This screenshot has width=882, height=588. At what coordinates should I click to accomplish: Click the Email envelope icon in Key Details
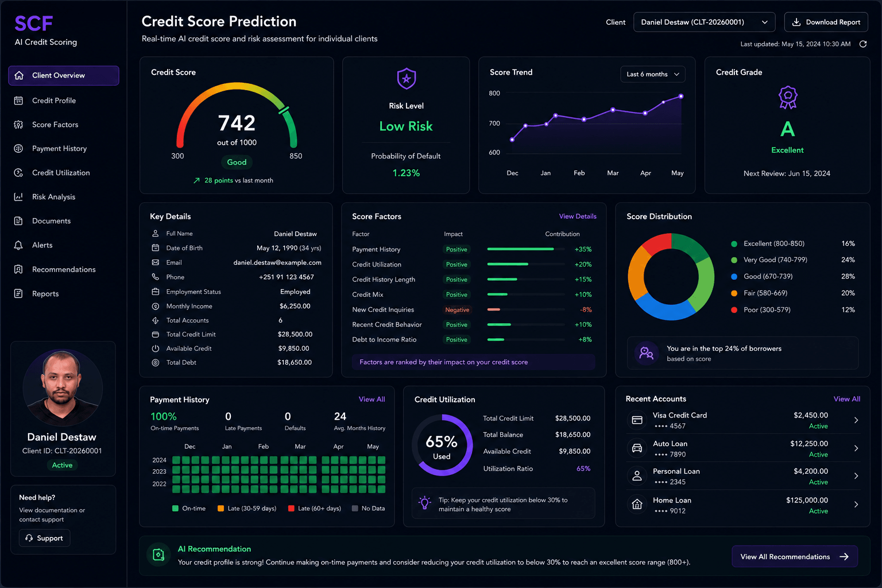point(155,262)
